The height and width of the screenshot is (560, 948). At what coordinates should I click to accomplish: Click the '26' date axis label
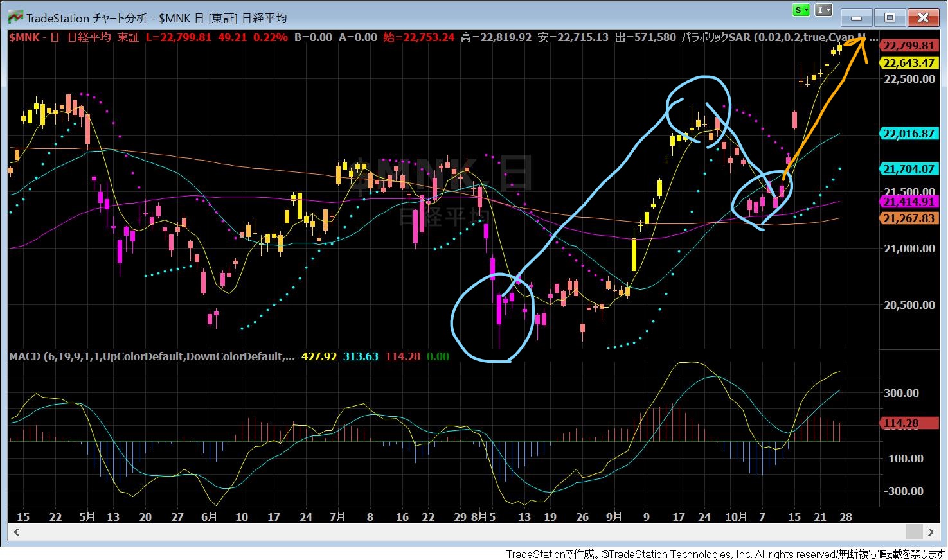[582, 517]
